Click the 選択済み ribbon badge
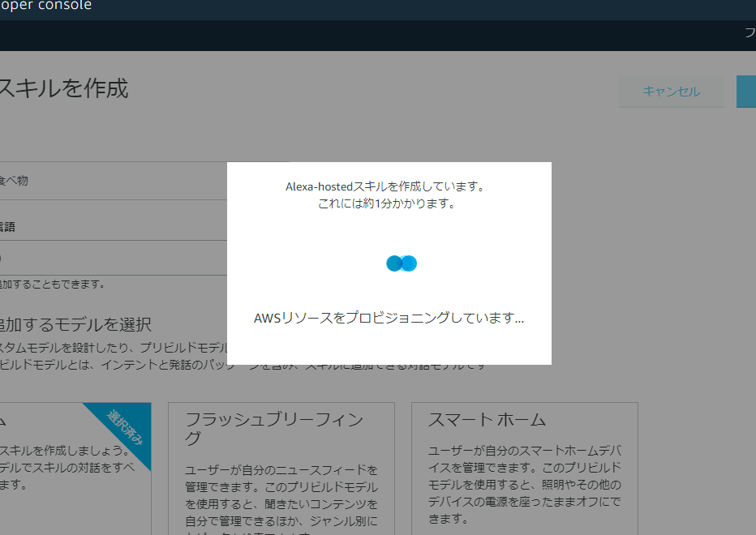 click(x=125, y=426)
